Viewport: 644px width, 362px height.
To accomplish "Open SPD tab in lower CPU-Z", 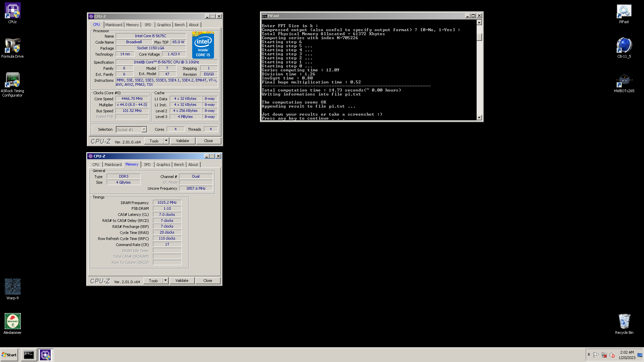I will tap(147, 165).
